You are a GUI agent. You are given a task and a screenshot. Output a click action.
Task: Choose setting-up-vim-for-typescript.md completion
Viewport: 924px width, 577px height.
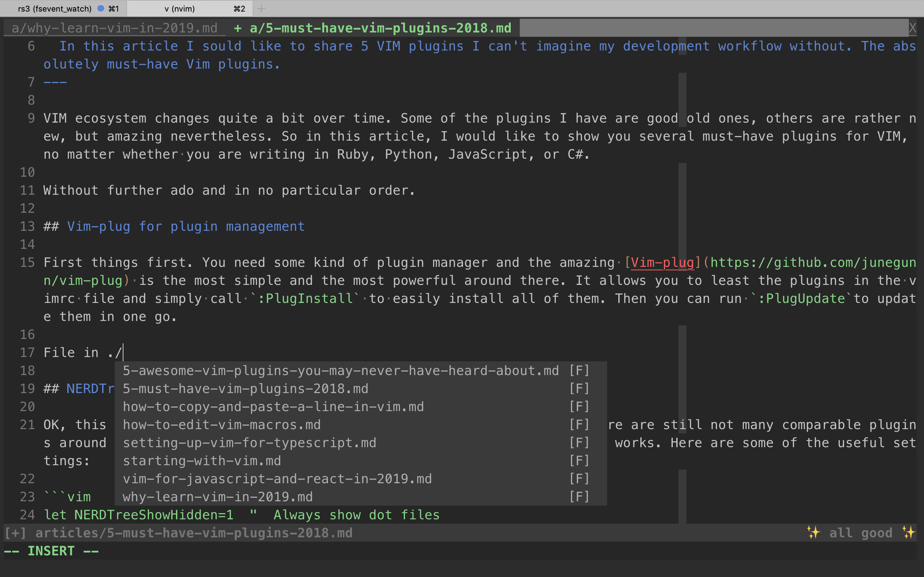tap(249, 443)
